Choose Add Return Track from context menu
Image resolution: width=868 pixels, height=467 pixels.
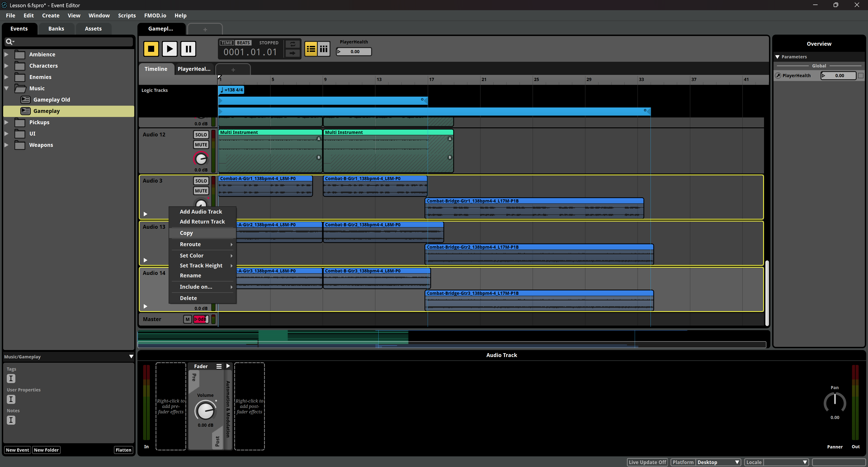[202, 222]
